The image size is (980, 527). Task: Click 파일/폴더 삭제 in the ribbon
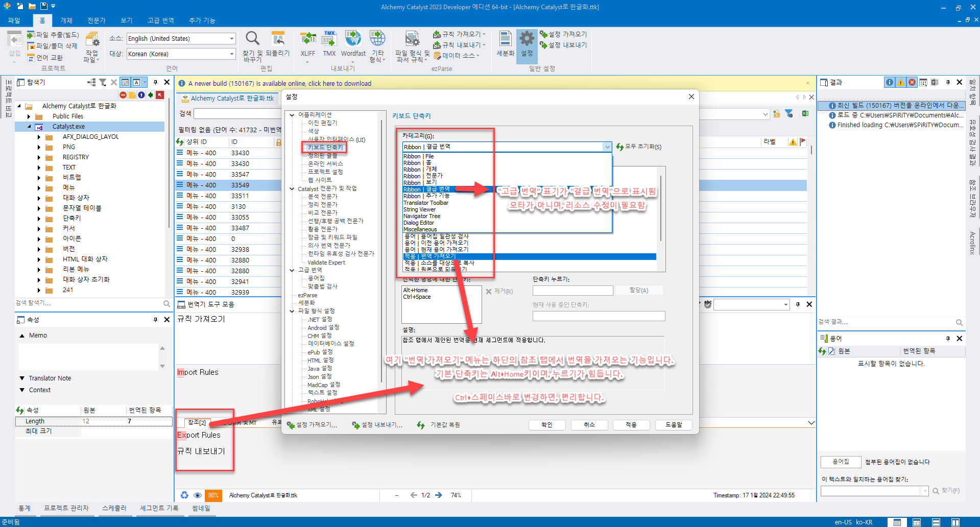(x=52, y=46)
